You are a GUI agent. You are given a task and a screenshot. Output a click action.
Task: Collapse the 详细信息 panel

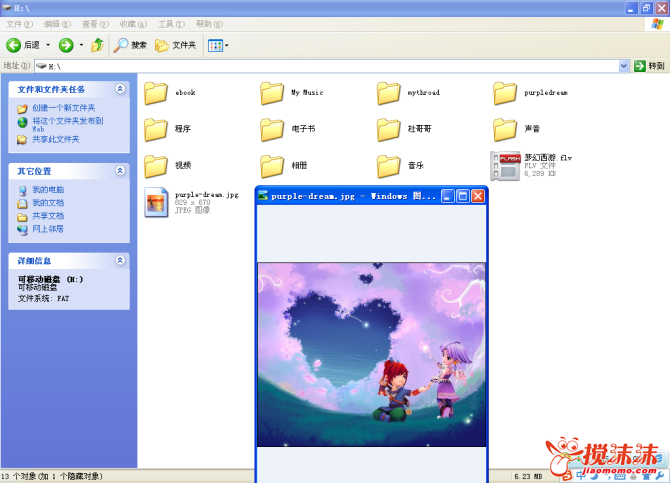pyautogui.click(x=120, y=260)
